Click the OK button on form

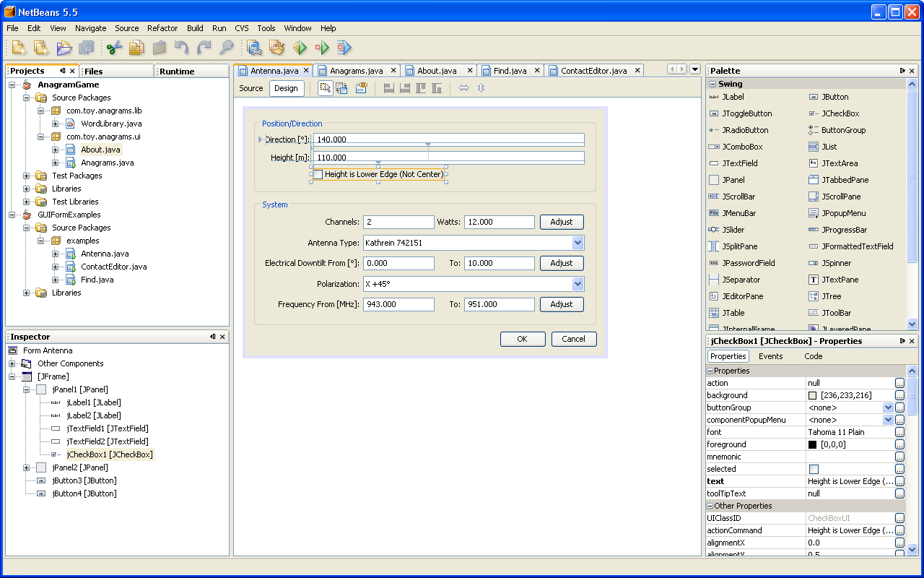pos(522,339)
